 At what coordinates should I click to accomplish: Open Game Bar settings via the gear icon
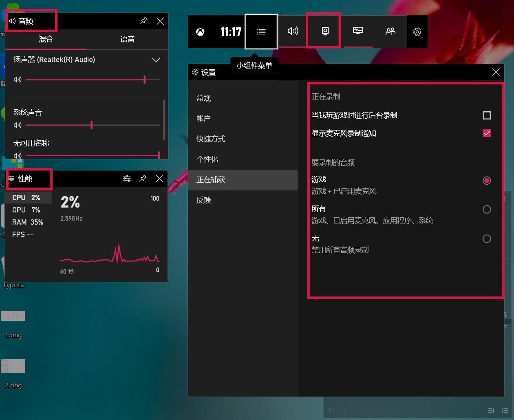coord(417,31)
